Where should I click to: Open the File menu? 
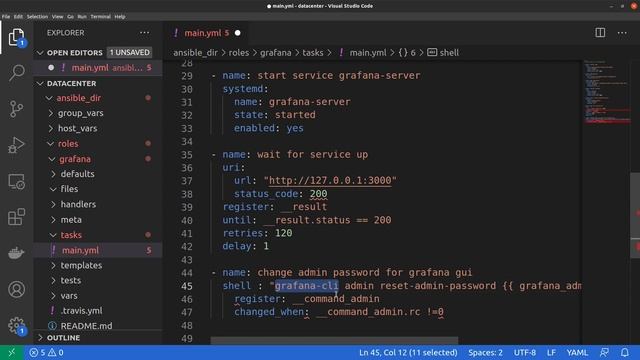click(x=6, y=17)
